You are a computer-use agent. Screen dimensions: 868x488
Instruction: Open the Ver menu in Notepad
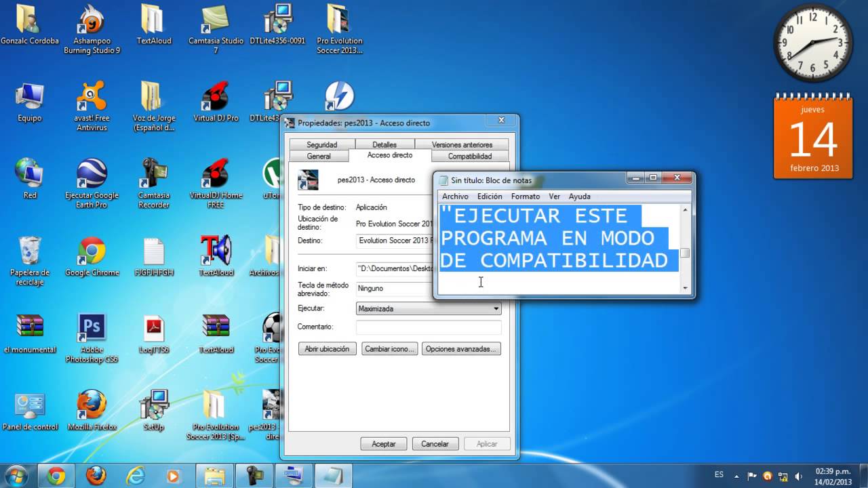pos(554,197)
